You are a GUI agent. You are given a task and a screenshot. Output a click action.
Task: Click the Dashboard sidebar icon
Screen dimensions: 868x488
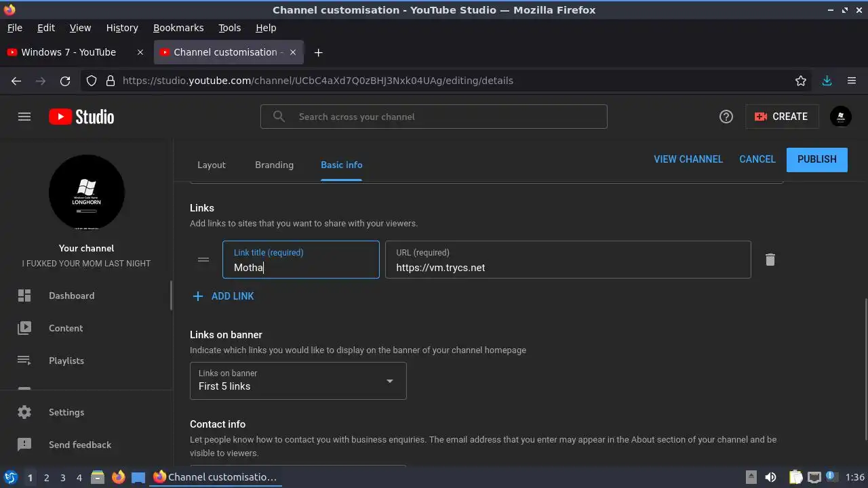24,296
